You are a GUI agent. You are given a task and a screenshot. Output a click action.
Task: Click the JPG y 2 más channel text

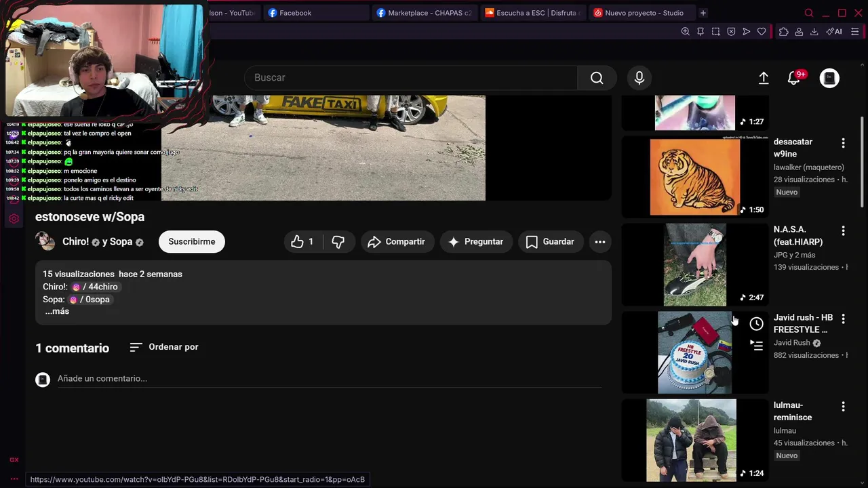tap(795, 255)
